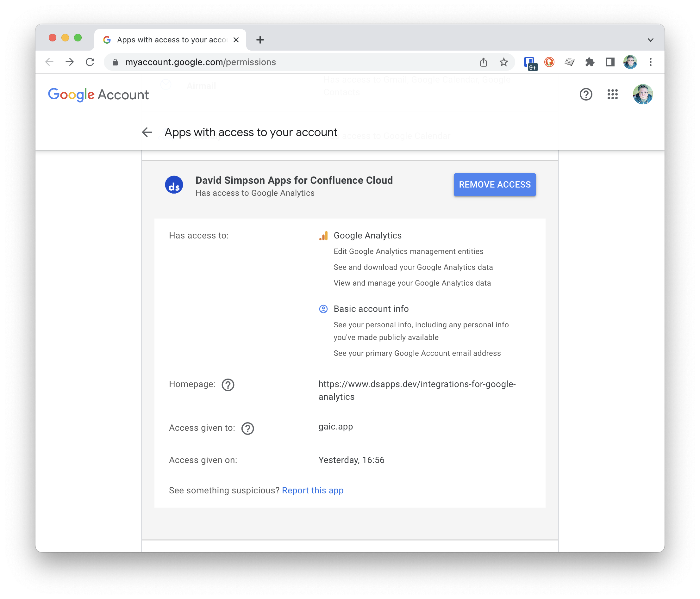
Task: Click the 'Report this app' link
Action: pos(313,490)
